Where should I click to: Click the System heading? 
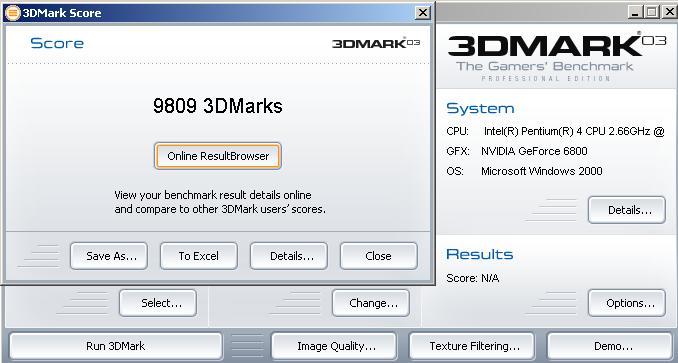(x=480, y=108)
